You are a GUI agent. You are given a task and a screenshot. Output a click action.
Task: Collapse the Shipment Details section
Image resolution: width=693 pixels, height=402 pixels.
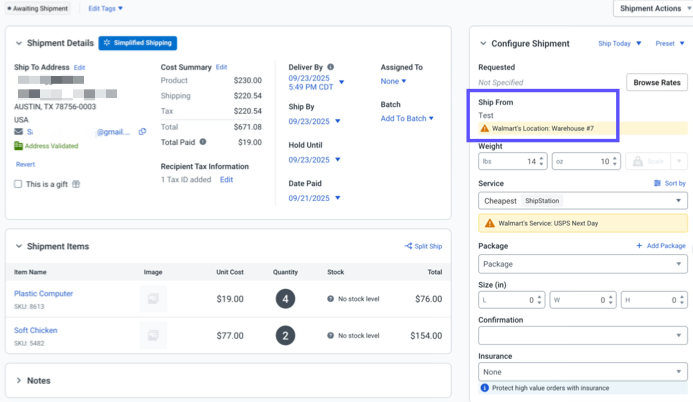click(20, 43)
